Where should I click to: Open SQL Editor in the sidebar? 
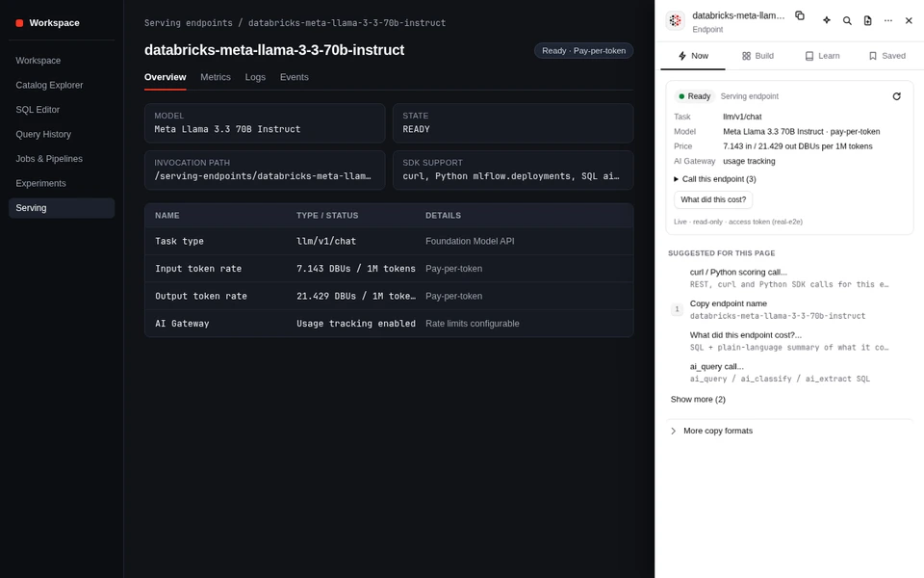62,110
